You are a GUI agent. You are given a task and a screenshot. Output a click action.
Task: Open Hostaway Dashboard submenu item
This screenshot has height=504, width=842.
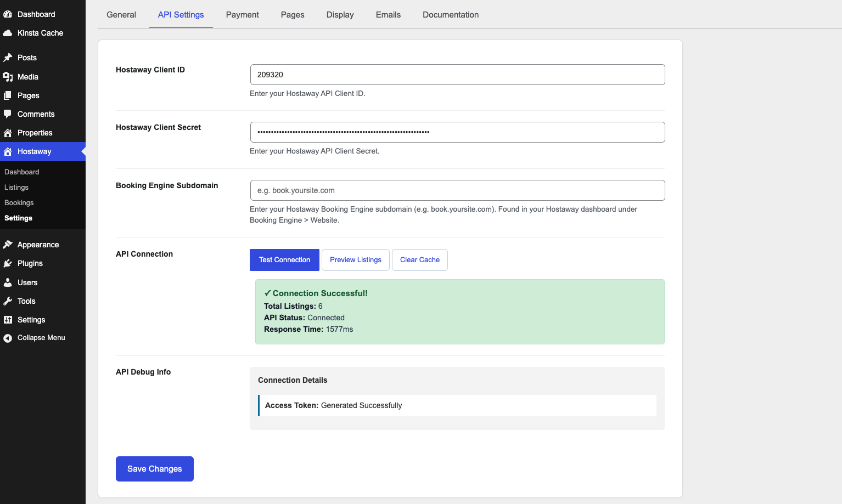[x=22, y=172]
